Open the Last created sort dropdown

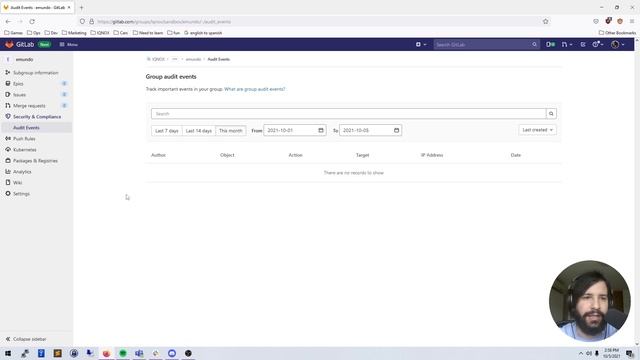[537, 130]
